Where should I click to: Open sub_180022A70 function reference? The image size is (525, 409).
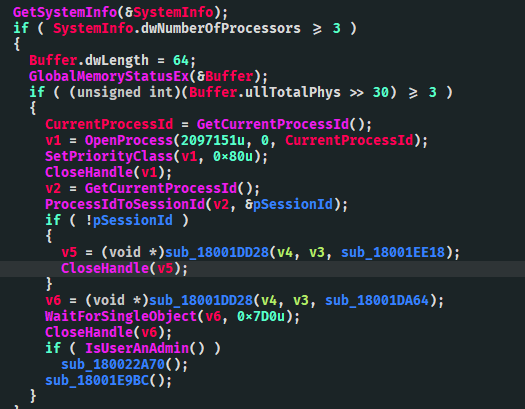[x=113, y=364]
